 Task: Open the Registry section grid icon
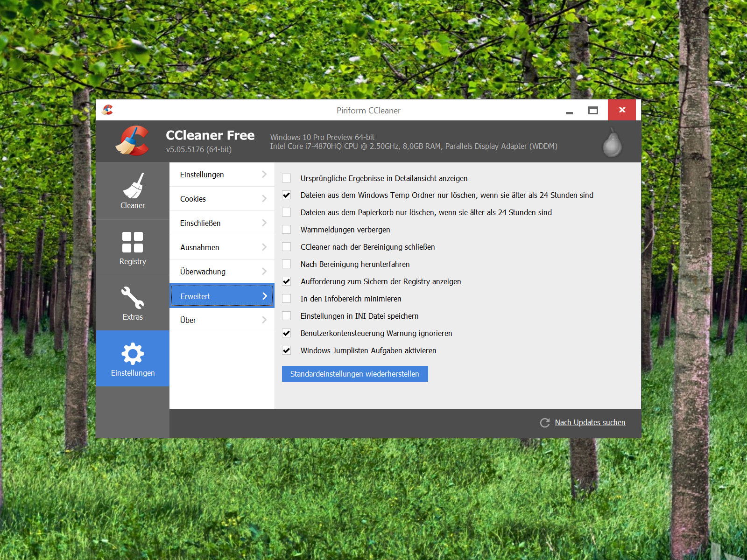[x=133, y=242]
